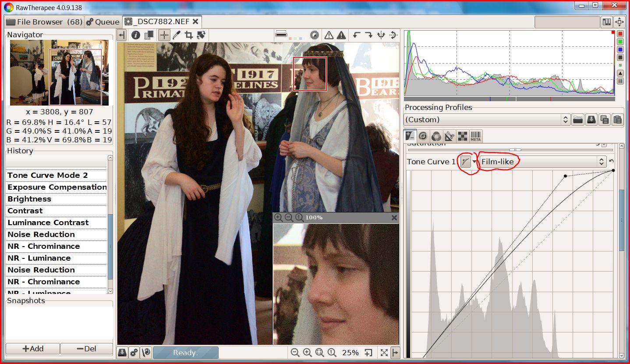
Task: Select the hand/crosshair navigation tool
Action: click(x=164, y=35)
